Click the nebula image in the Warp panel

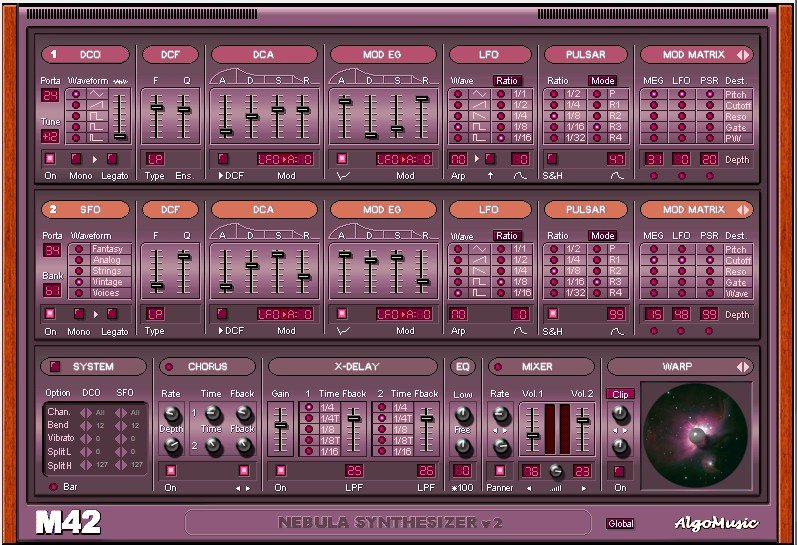(694, 435)
